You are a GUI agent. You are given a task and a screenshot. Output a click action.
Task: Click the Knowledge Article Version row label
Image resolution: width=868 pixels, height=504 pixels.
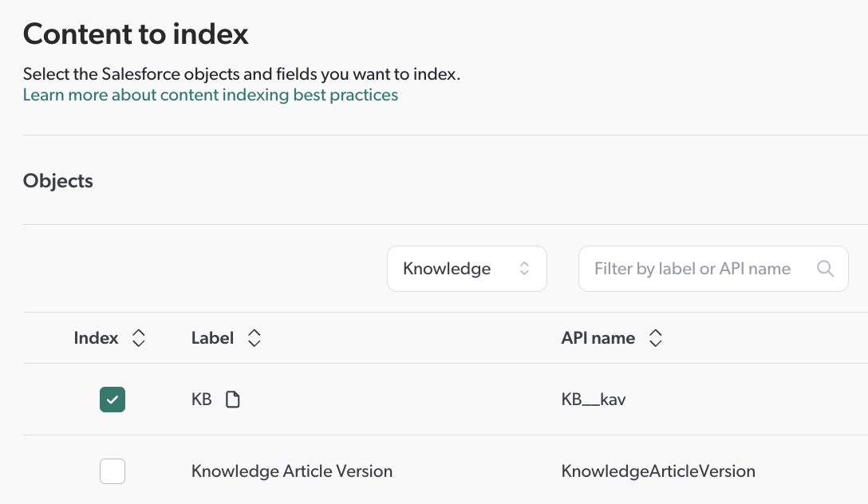pos(291,471)
